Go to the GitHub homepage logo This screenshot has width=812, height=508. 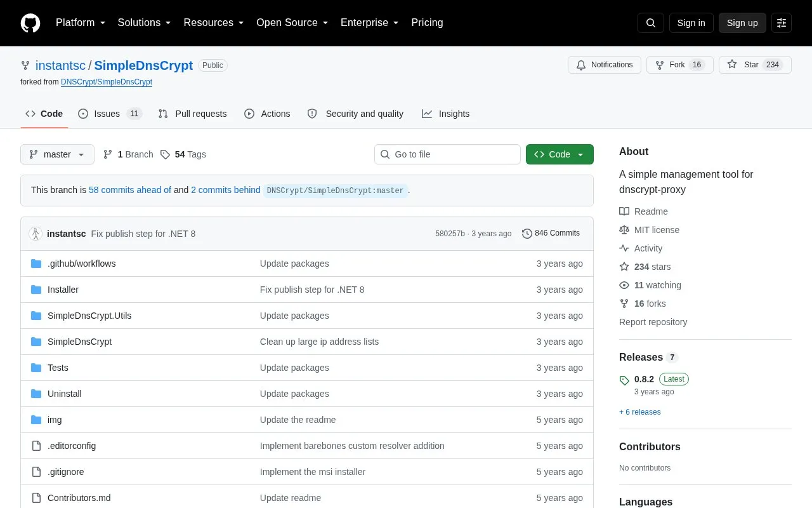30,23
